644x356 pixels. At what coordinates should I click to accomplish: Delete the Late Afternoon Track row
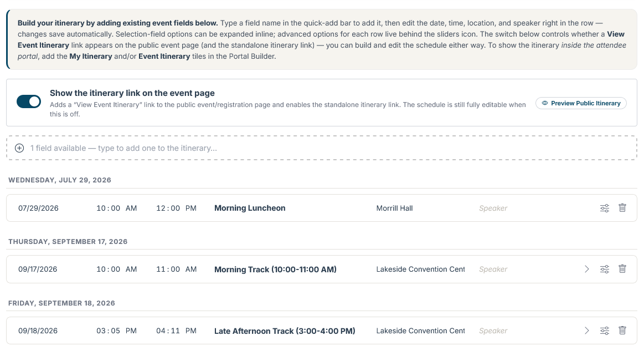[622, 330]
